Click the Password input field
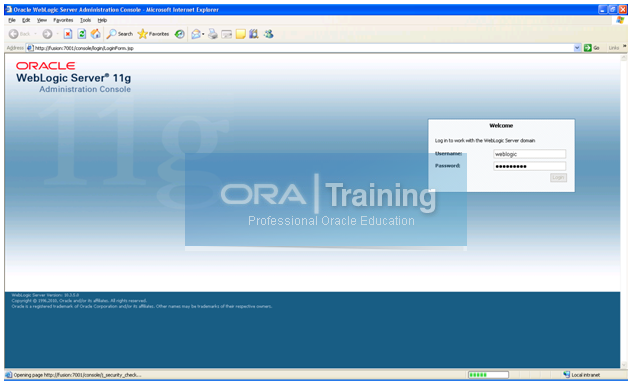This screenshot has height=385, width=632. coord(529,166)
